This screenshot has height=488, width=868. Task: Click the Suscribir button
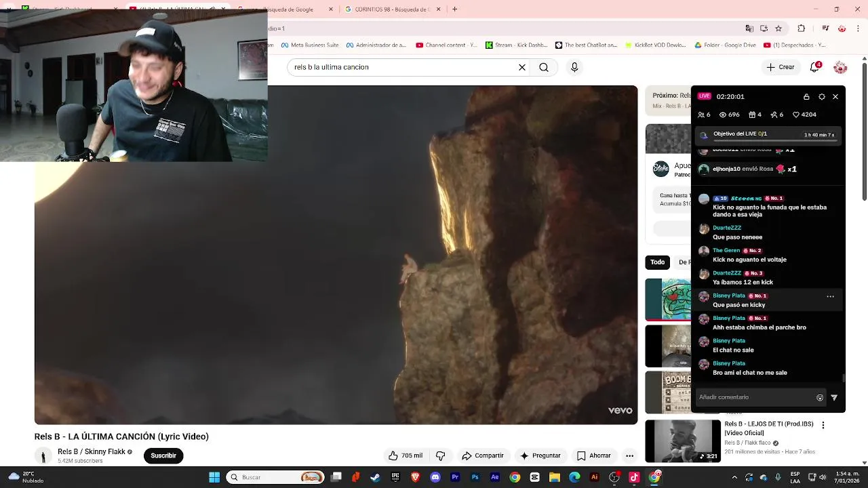(x=163, y=455)
